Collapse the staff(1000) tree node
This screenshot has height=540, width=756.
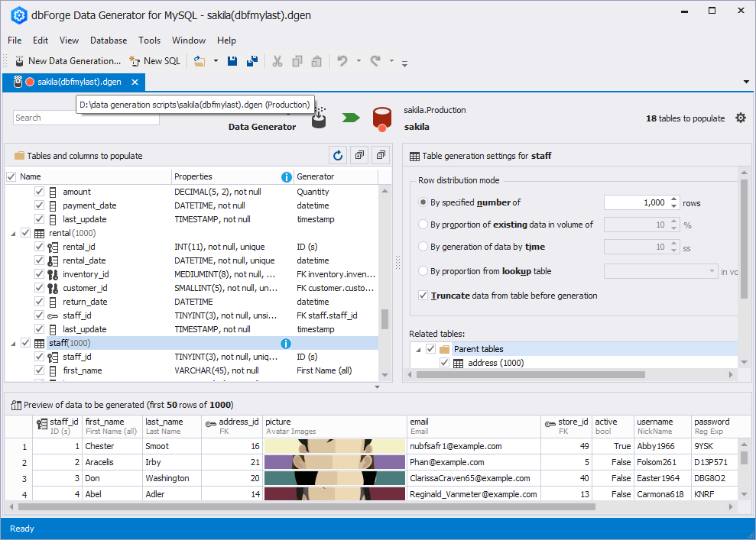(13, 344)
